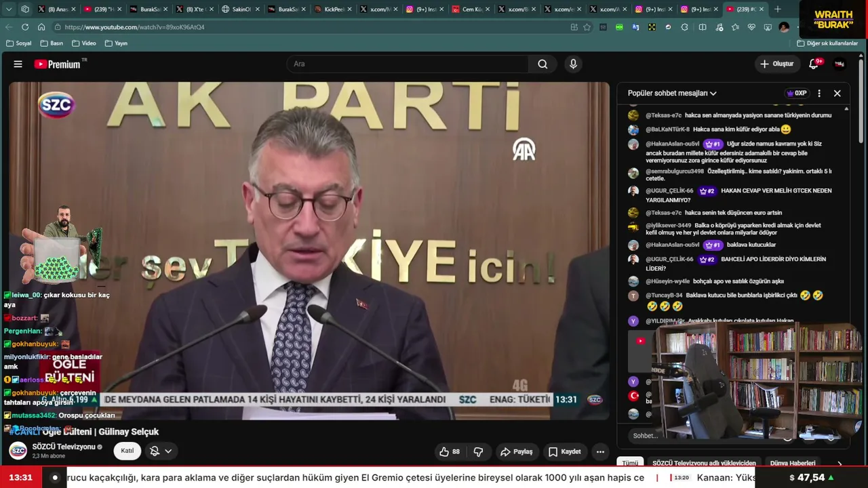Open @HakanAslan-ou5vl 'baklava kutucuklar' chat message
868x488 pixels.
point(732,245)
